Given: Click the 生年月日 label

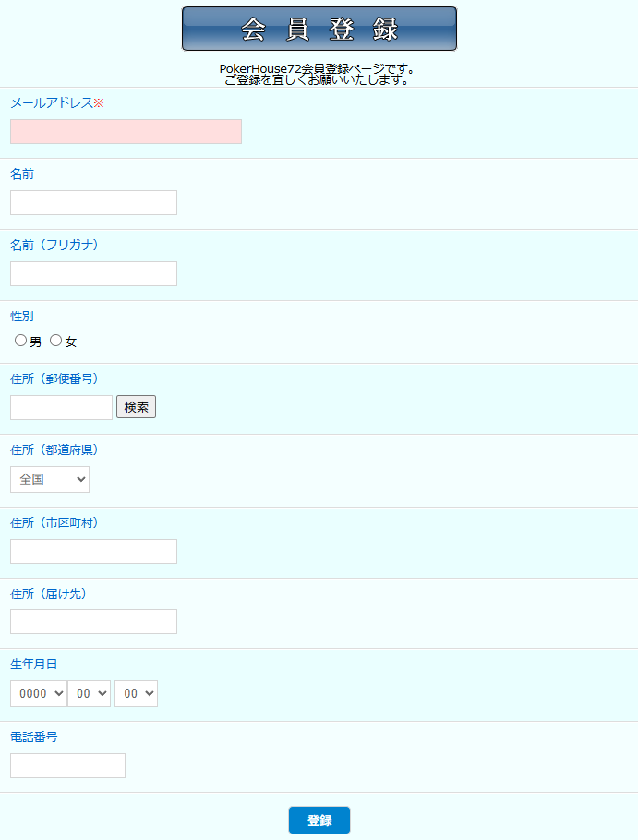Looking at the screenshot, I should pyautogui.click(x=34, y=664).
